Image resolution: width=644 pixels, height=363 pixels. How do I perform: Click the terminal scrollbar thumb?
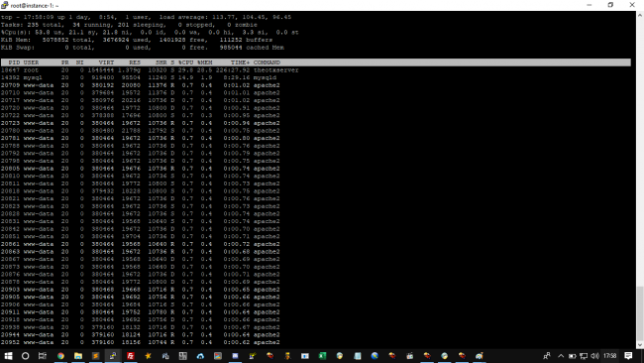tap(639, 312)
